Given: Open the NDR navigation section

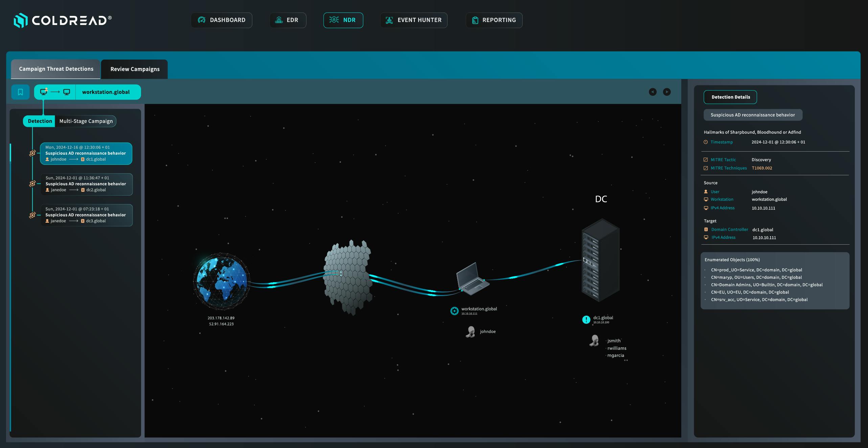Looking at the screenshot, I should pyautogui.click(x=343, y=20).
